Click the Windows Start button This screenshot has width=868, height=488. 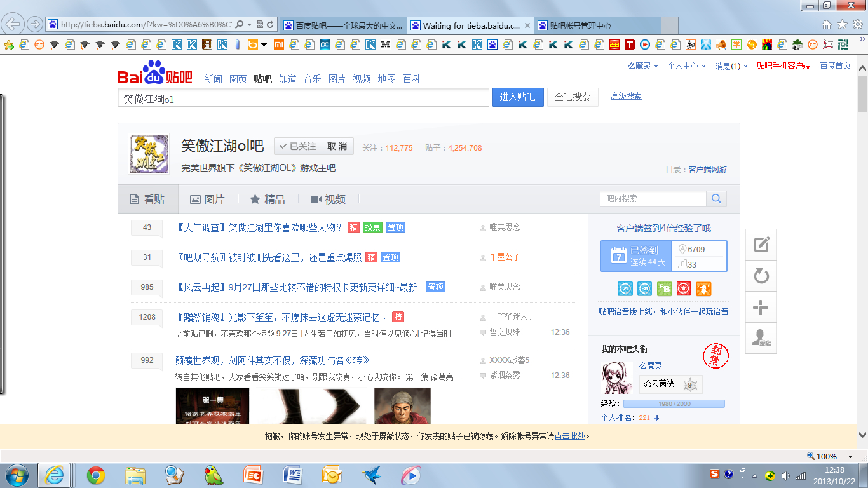pyautogui.click(x=17, y=475)
